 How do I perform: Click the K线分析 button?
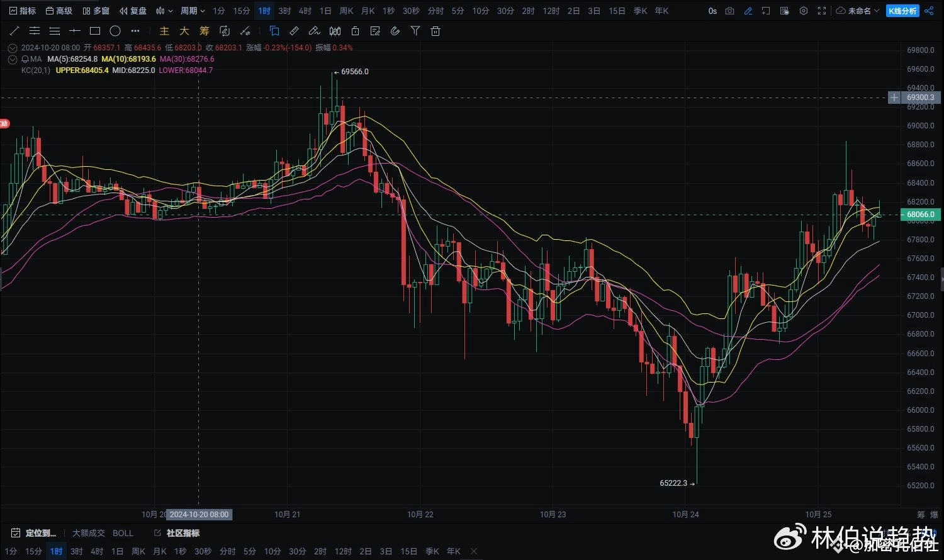tap(902, 11)
